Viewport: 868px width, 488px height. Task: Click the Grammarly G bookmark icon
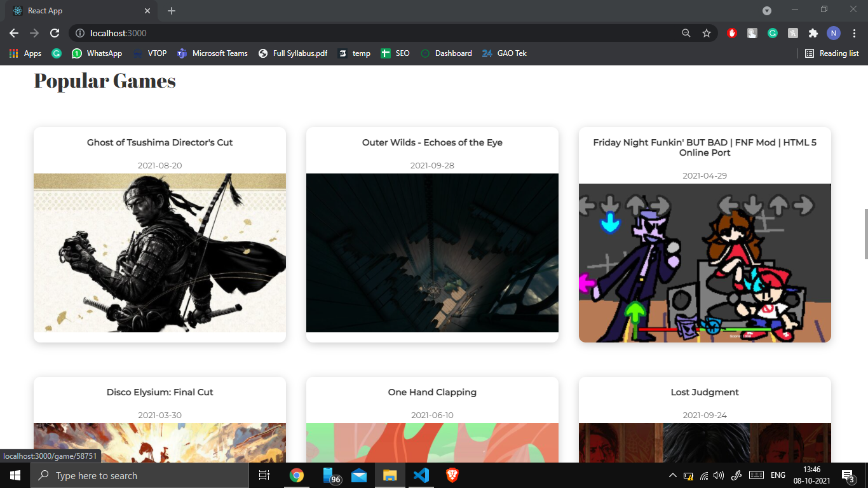[x=57, y=53]
